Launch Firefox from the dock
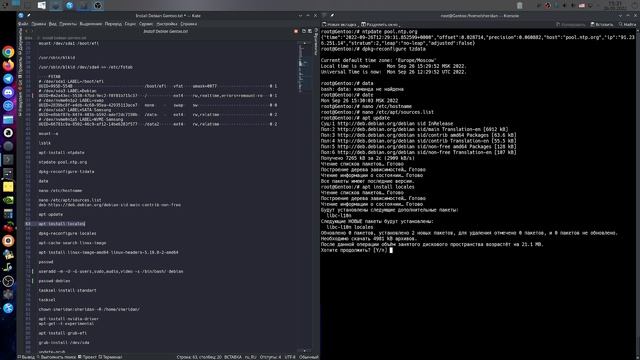This screenshot has width=640, height=360. click(x=8, y=65)
